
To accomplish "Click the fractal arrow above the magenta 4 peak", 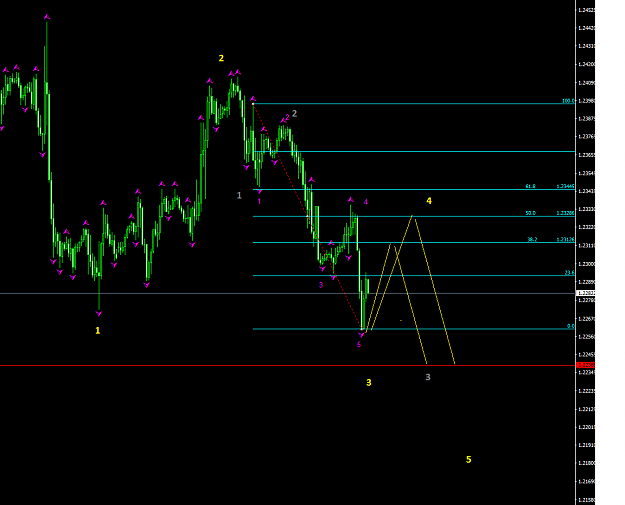I will 350,200.
